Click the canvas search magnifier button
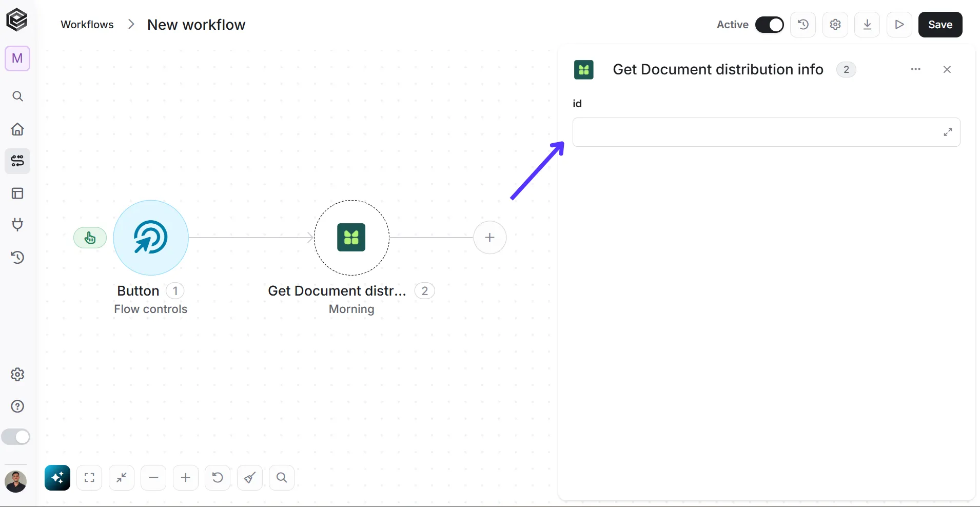 click(282, 478)
